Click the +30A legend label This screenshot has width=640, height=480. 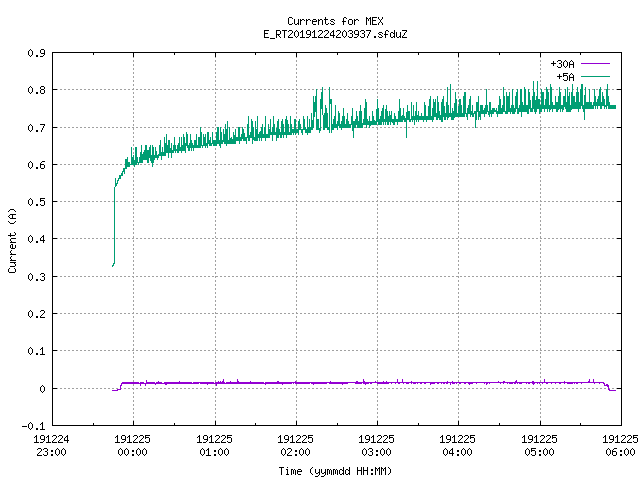coord(562,64)
